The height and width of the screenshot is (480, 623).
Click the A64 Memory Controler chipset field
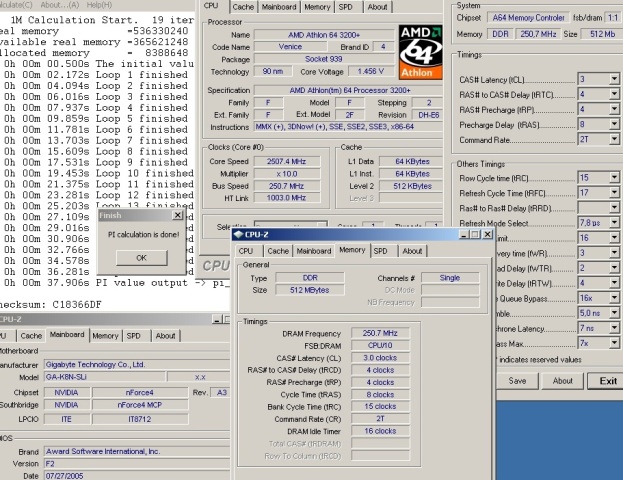(x=528, y=18)
